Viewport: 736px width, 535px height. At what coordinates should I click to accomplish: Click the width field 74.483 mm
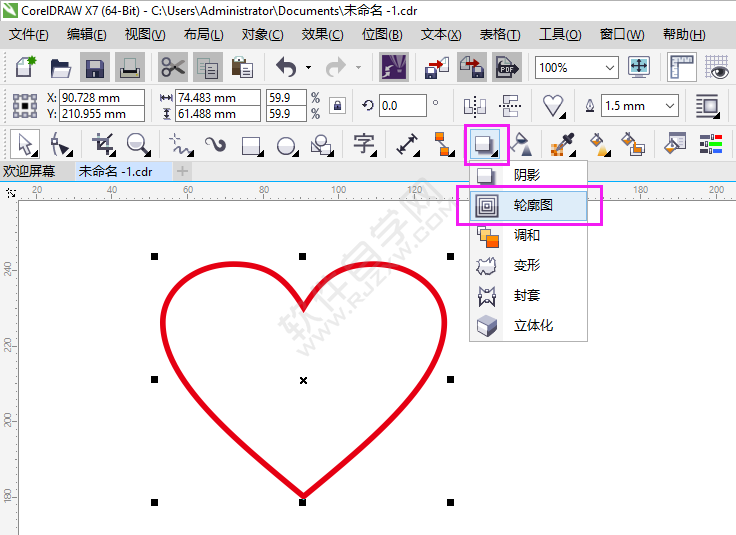click(x=218, y=98)
